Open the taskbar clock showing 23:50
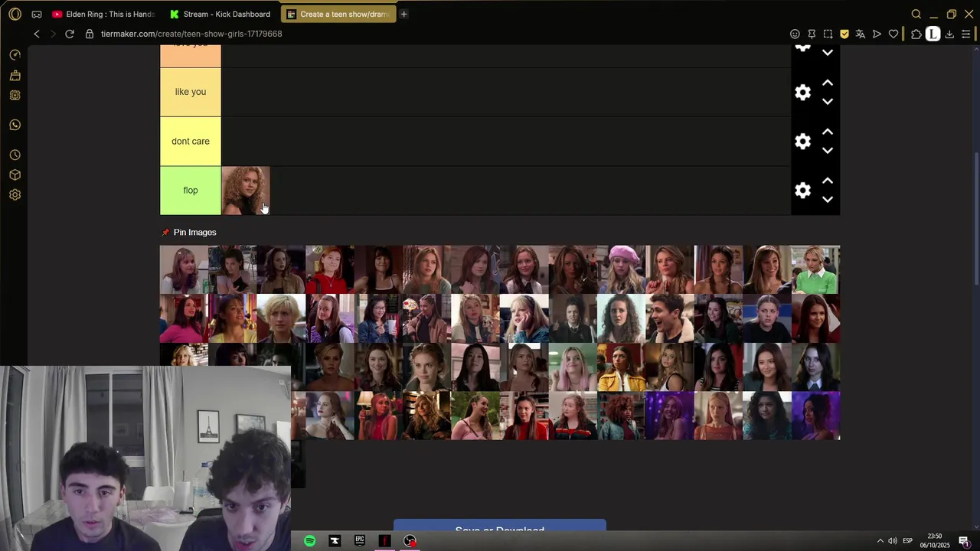 [x=935, y=541]
